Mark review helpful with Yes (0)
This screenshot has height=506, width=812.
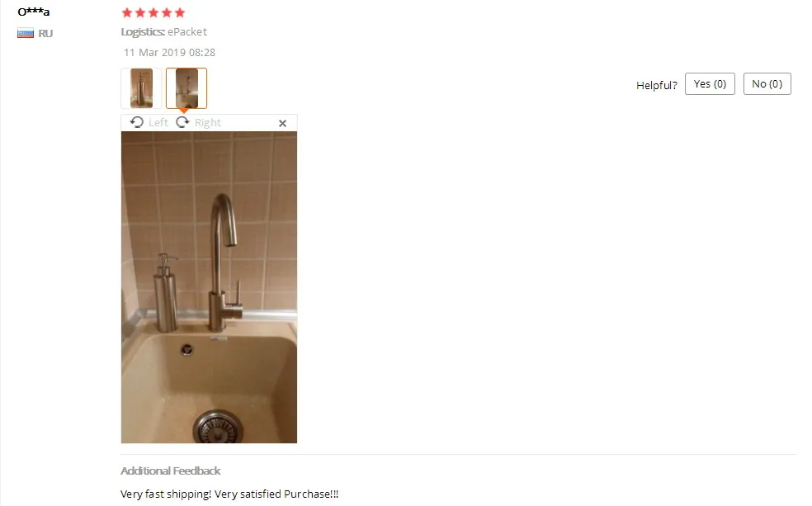point(710,84)
